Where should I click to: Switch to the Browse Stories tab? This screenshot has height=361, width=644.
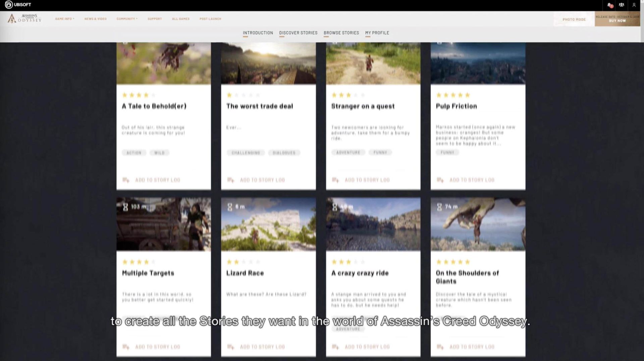[x=341, y=33]
